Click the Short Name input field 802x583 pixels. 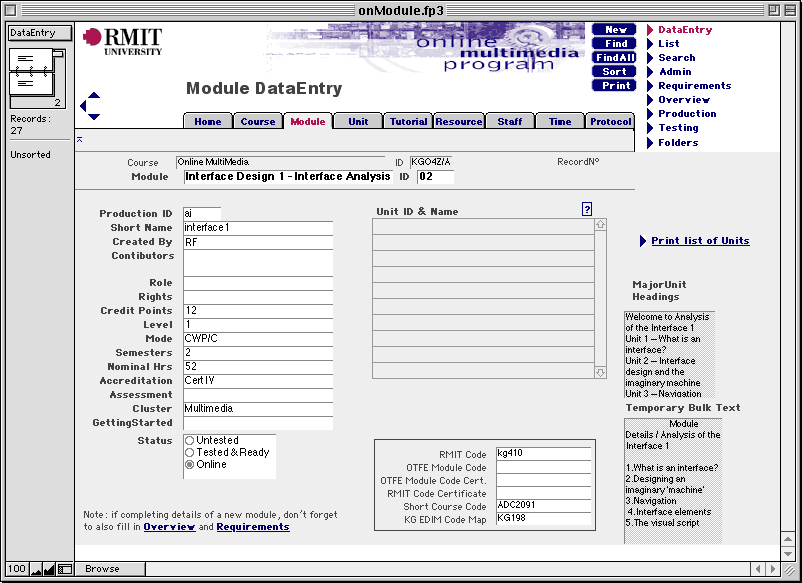click(257, 227)
